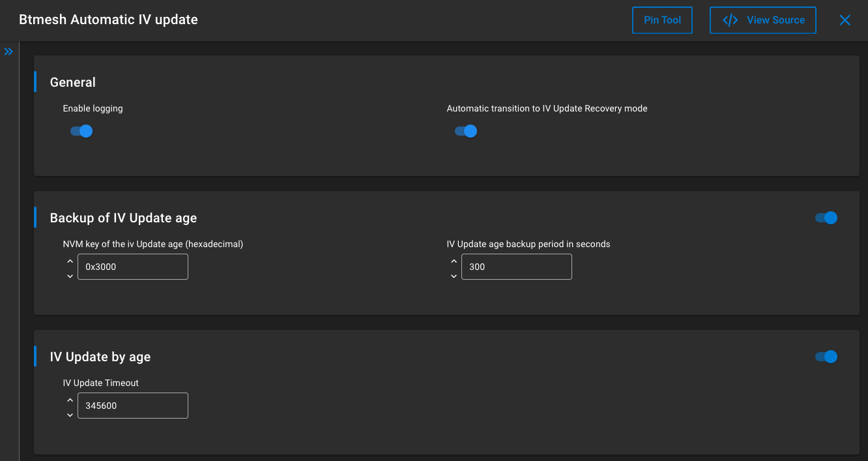The image size is (868, 461).
Task: Click the stepper down arrow for NVM key
Action: (70, 276)
